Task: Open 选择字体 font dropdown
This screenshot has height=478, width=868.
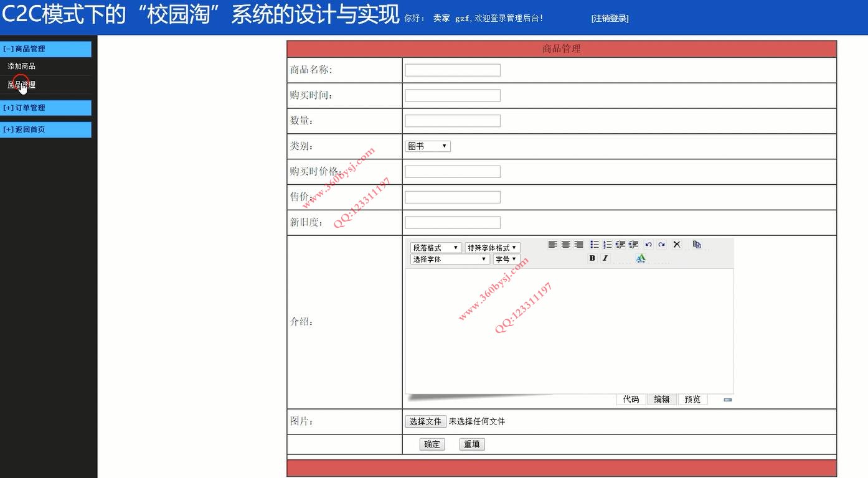Action: point(450,259)
